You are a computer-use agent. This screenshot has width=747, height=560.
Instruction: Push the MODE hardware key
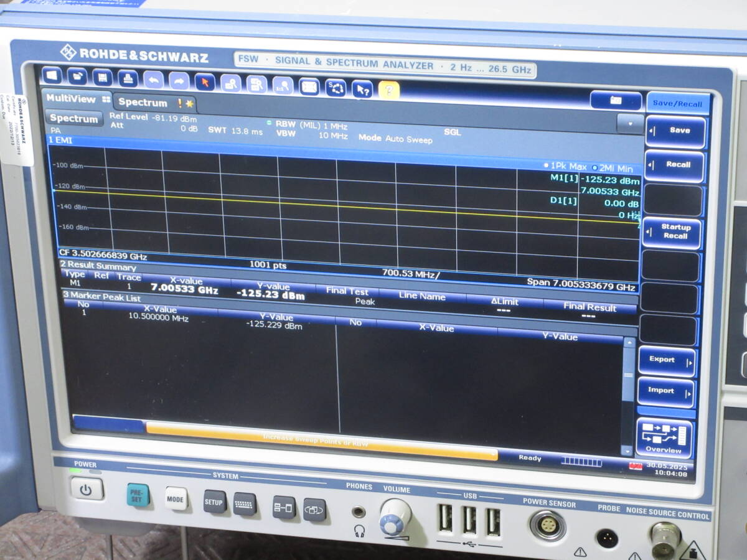(x=176, y=499)
